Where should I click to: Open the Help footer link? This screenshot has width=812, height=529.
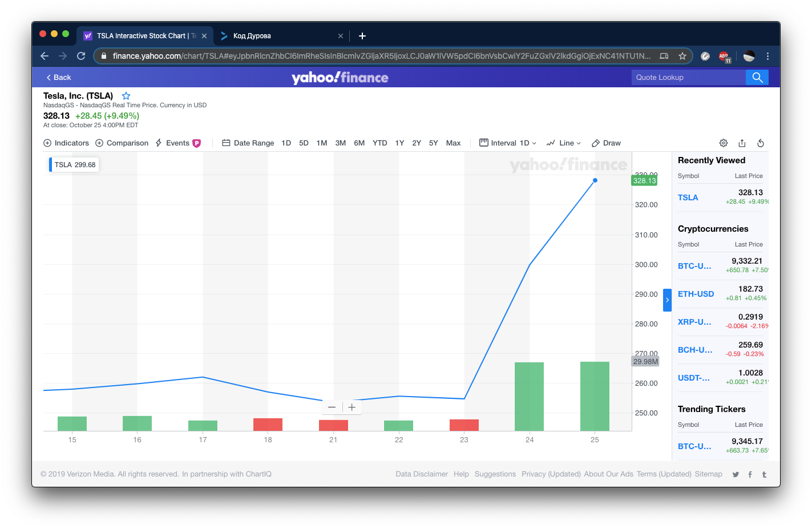click(461, 474)
